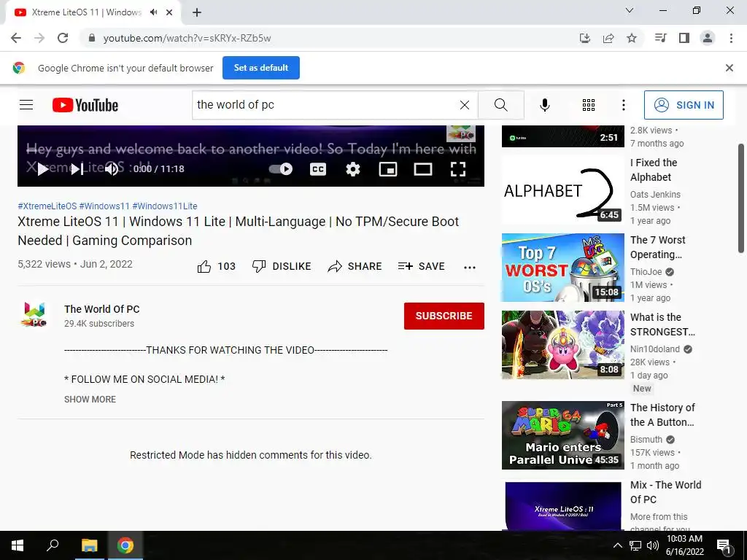Open The World Of PC channel avatar
This screenshot has height=560, width=747.
[35, 315]
